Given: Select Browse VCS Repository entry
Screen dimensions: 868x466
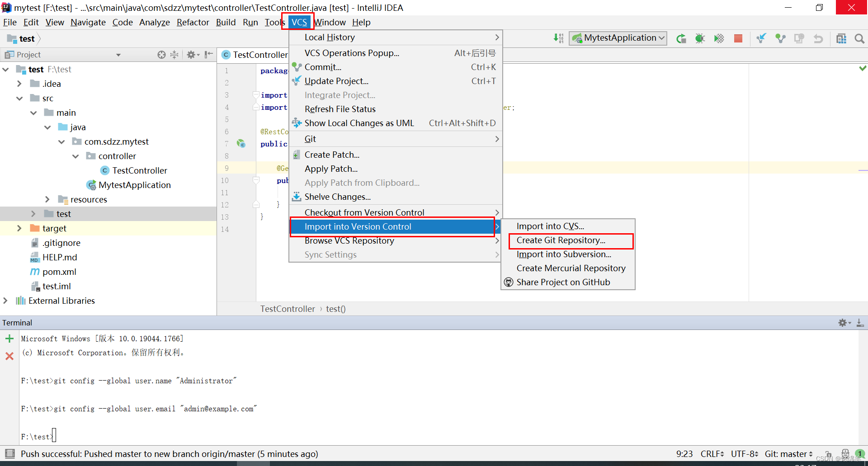Looking at the screenshot, I should [396, 240].
